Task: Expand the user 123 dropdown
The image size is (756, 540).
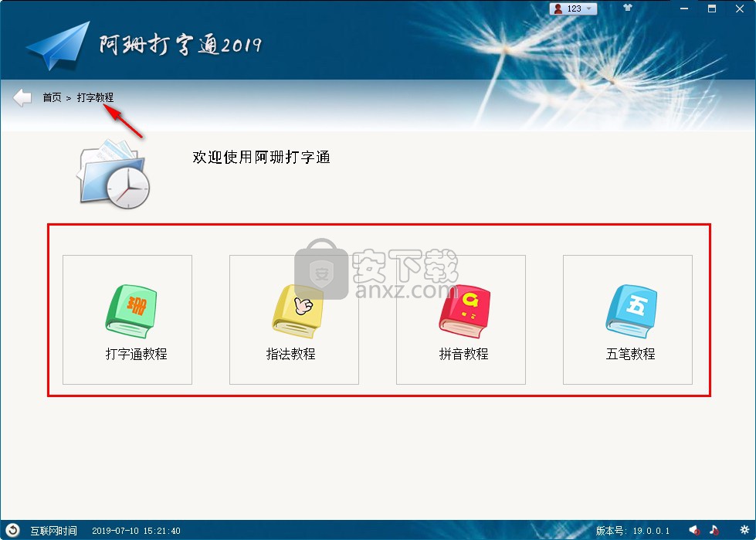Action: point(588,8)
